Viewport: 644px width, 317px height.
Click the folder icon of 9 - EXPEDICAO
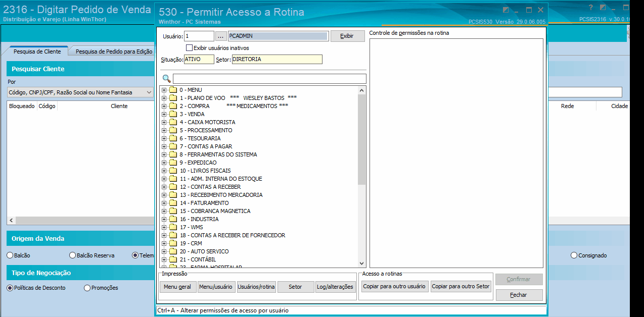(x=172, y=163)
